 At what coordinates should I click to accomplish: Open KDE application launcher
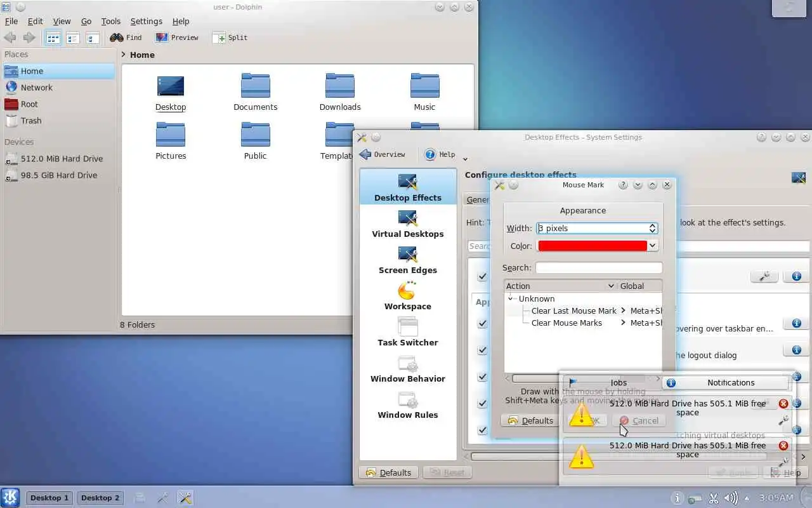click(10, 497)
